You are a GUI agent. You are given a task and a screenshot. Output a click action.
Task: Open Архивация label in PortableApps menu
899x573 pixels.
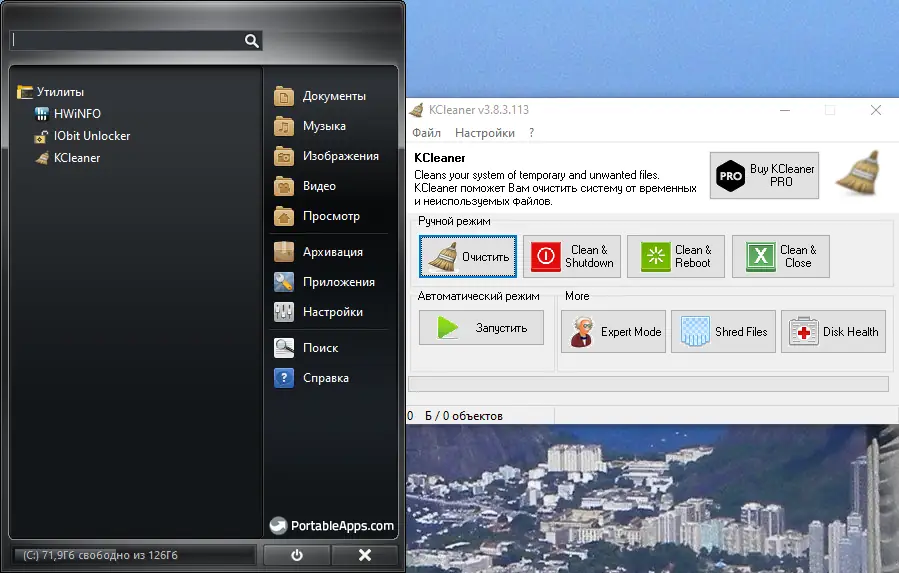point(333,252)
